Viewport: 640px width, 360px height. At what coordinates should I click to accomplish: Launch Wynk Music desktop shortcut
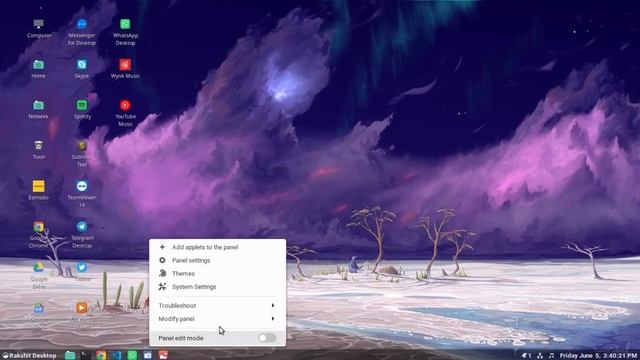pos(125,64)
